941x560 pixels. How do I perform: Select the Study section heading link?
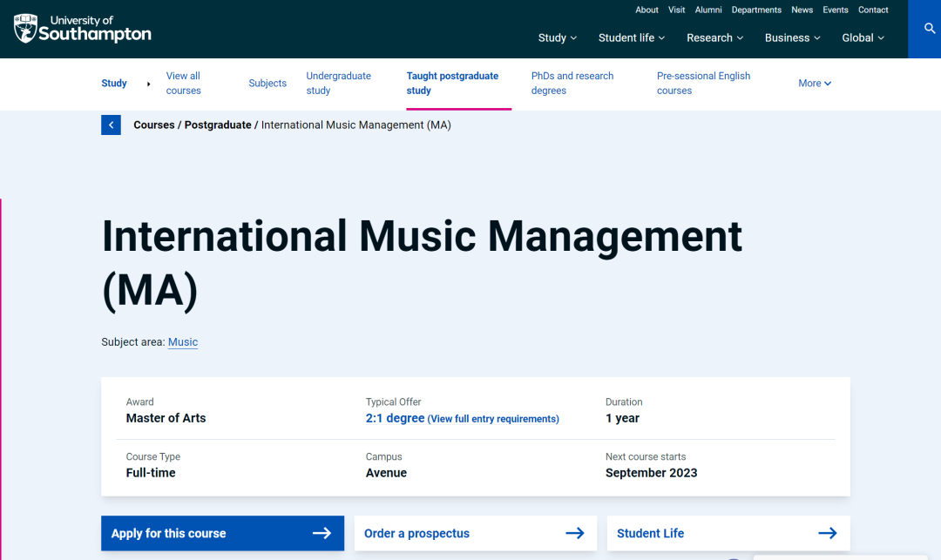(114, 84)
